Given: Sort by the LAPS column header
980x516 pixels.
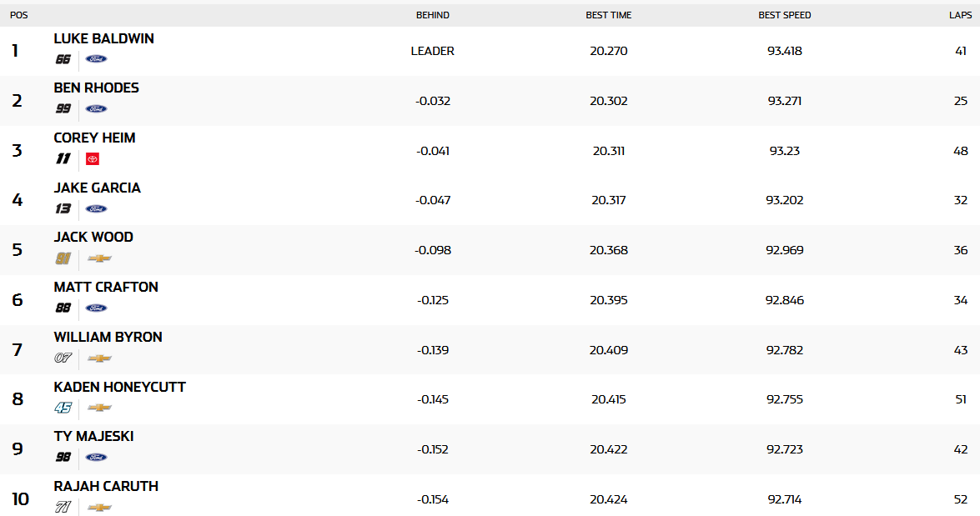Looking at the screenshot, I should click(959, 15).
